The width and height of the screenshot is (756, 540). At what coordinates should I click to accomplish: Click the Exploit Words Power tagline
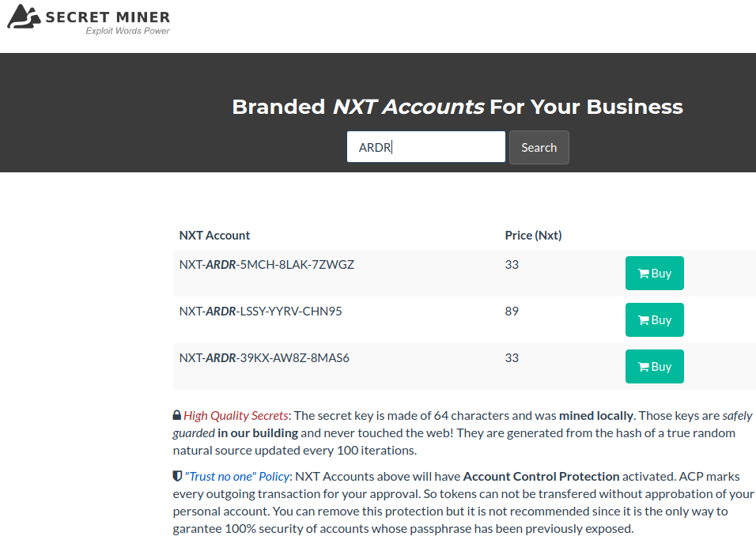pos(128,31)
